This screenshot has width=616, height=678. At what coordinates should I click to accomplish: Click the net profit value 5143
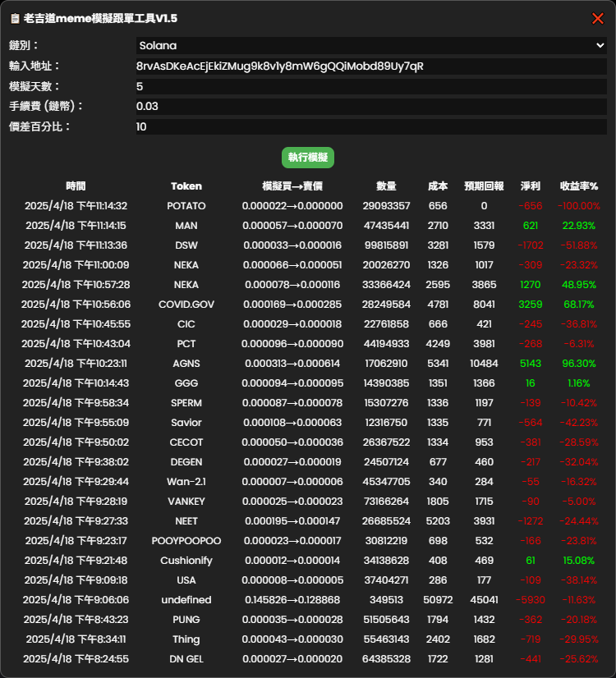point(531,364)
